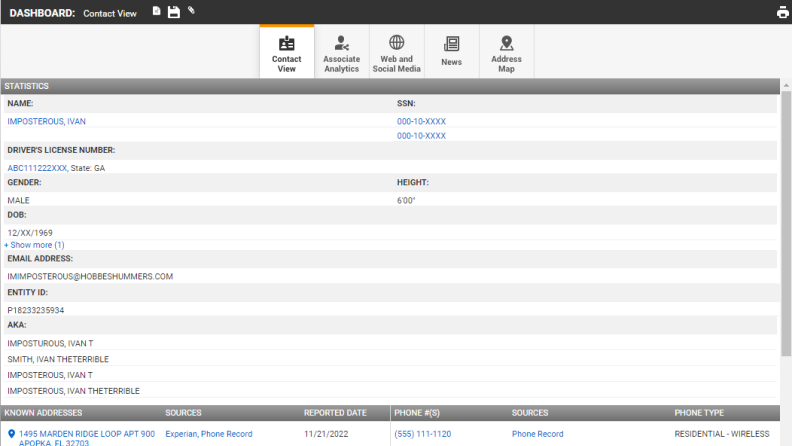Open the Web and Social Media tab
792x446 pixels.
[x=396, y=52]
